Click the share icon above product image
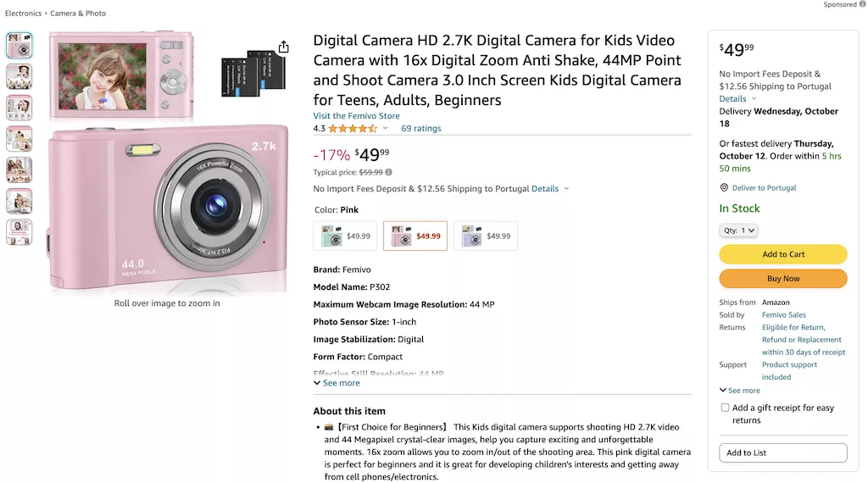This screenshot has width=868, height=483. tap(283, 47)
